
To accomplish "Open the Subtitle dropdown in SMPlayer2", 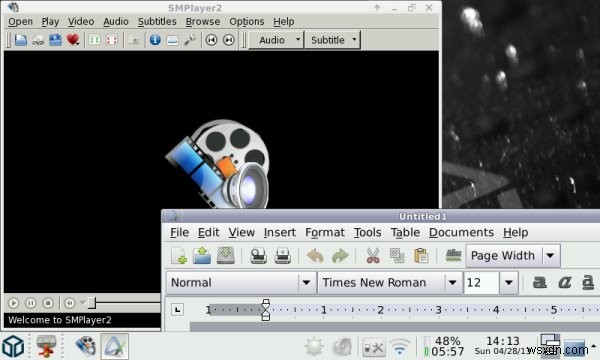I will pos(333,40).
